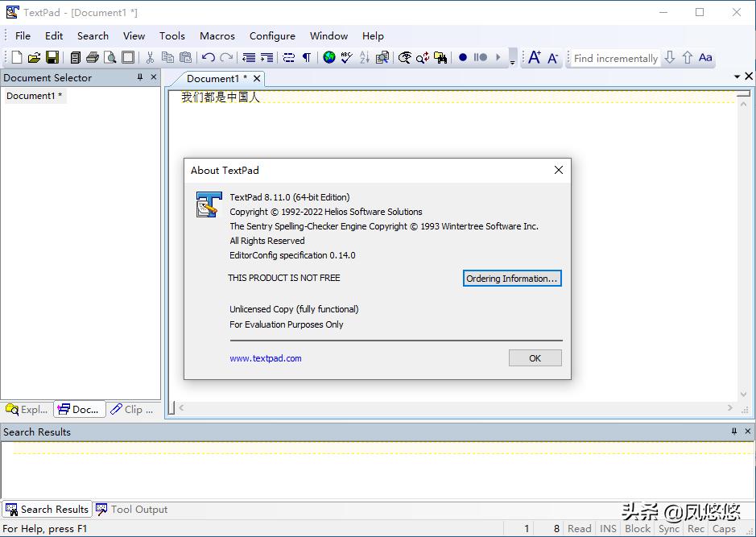Open the Window menu
756x537 pixels.
[x=328, y=36]
